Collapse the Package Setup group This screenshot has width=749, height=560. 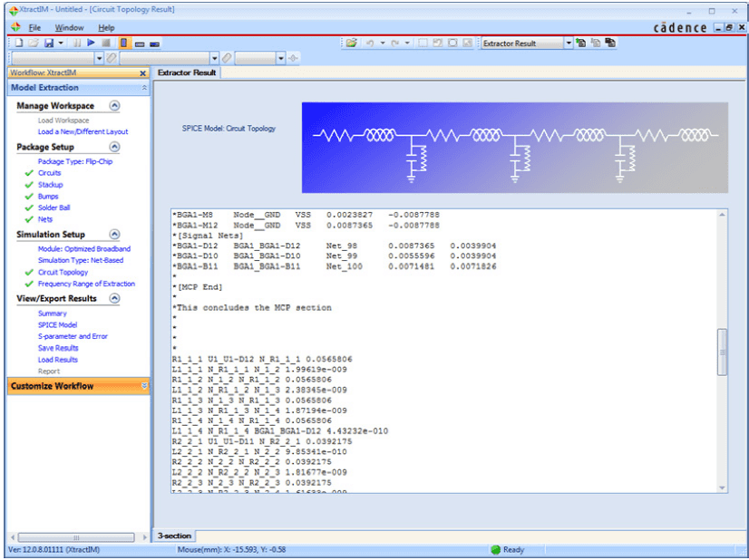coord(114,147)
